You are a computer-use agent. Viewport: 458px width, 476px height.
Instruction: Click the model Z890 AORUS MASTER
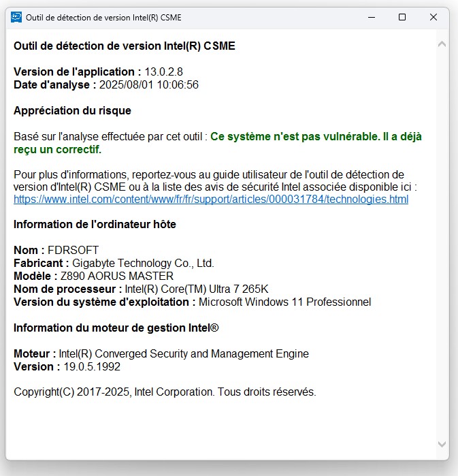(116, 276)
